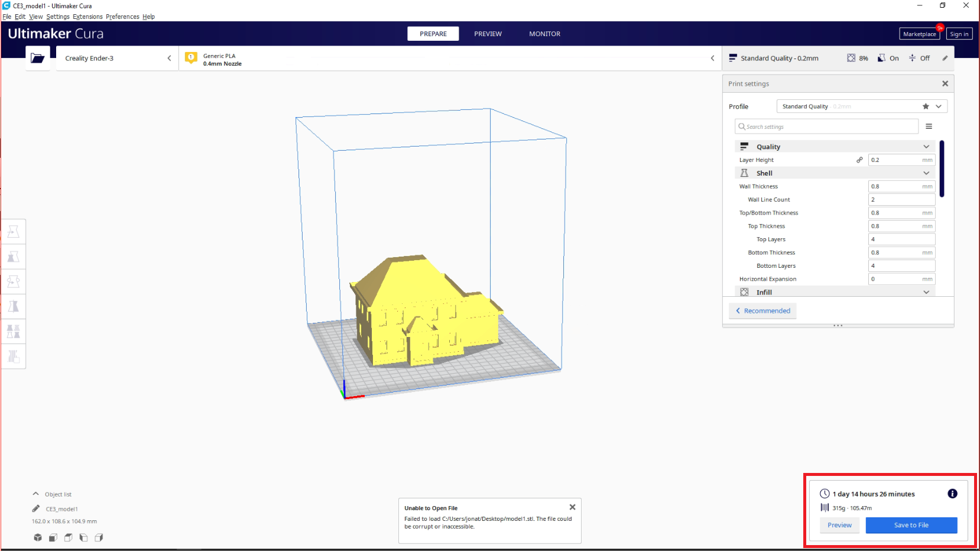The width and height of the screenshot is (980, 551).
Task: Click the Preview button
Action: pyautogui.click(x=839, y=525)
